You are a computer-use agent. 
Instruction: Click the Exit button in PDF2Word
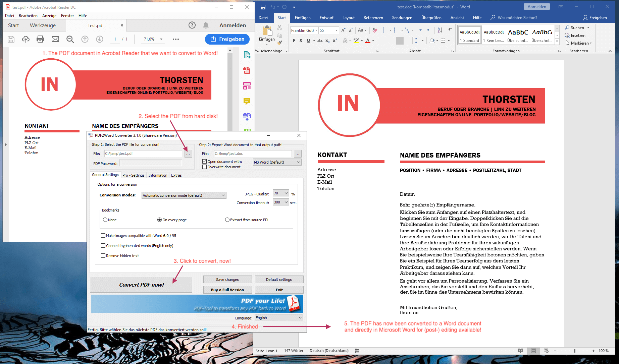click(279, 290)
